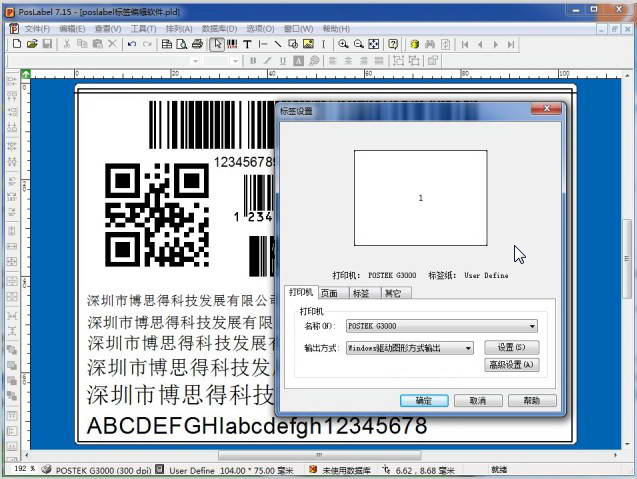The width and height of the screenshot is (637, 479).
Task: Expand the 输出方式 output mode dropdown
Action: pyautogui.click(x=468, y=348)
